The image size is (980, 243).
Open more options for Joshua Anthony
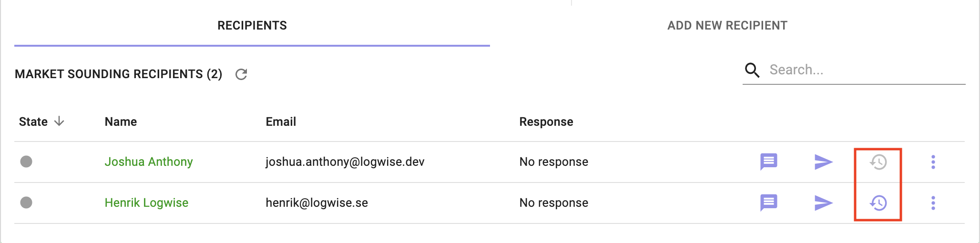933,162
